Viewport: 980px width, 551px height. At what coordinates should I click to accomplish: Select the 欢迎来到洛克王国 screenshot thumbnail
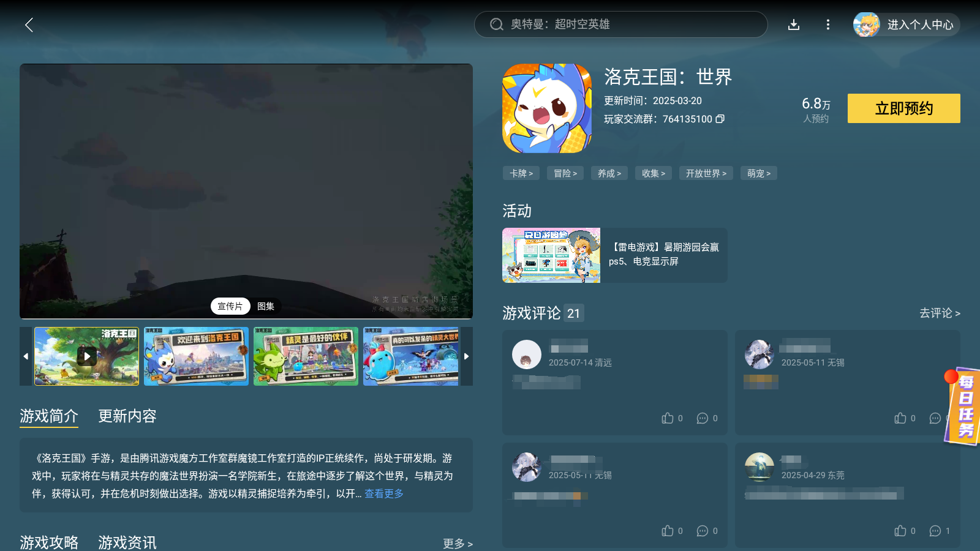(x=196, y=356)
